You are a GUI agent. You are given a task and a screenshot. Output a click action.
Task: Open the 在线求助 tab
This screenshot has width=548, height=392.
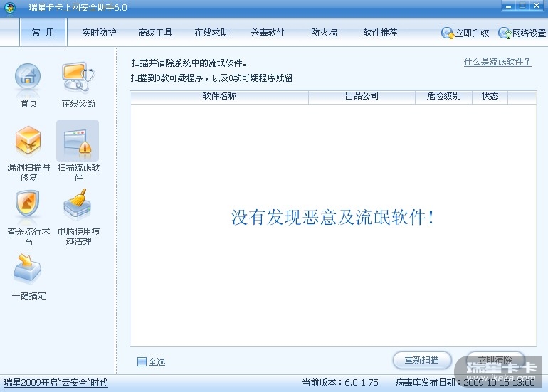point(212,33)
